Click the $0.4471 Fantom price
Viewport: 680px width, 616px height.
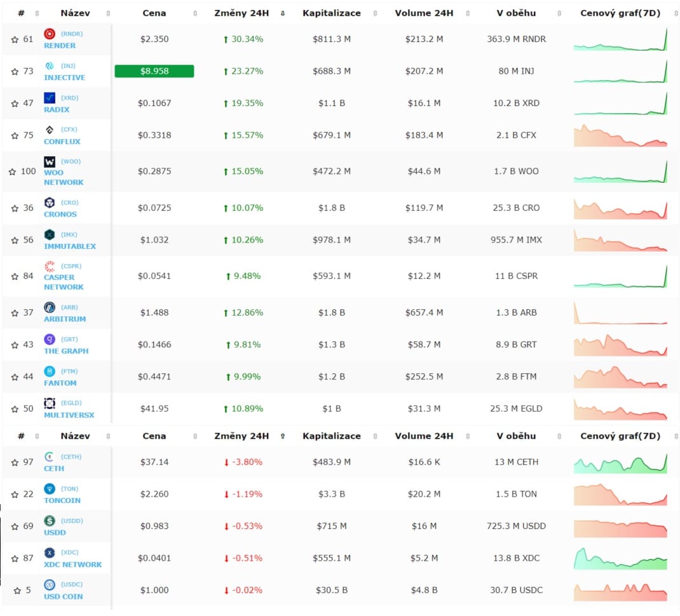pyautogui.click(x=154, y=377)
